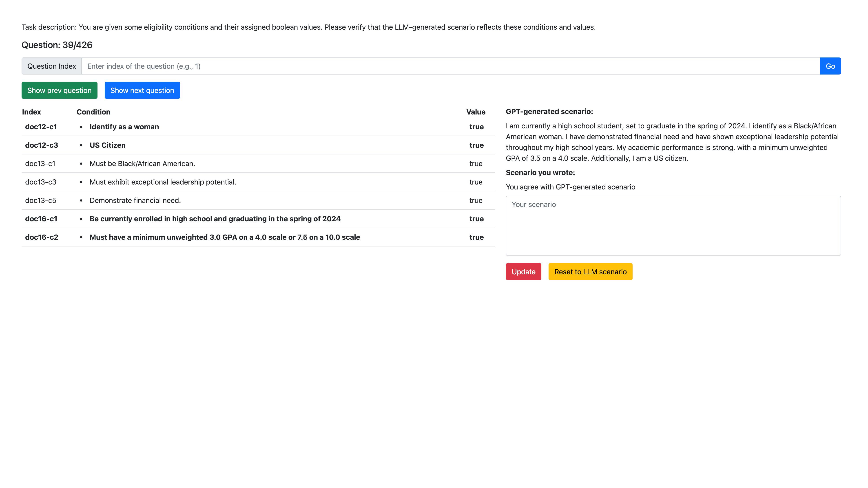The image size is (868, 488).
Task: Reset to LLM scenario
Action: 590,272
